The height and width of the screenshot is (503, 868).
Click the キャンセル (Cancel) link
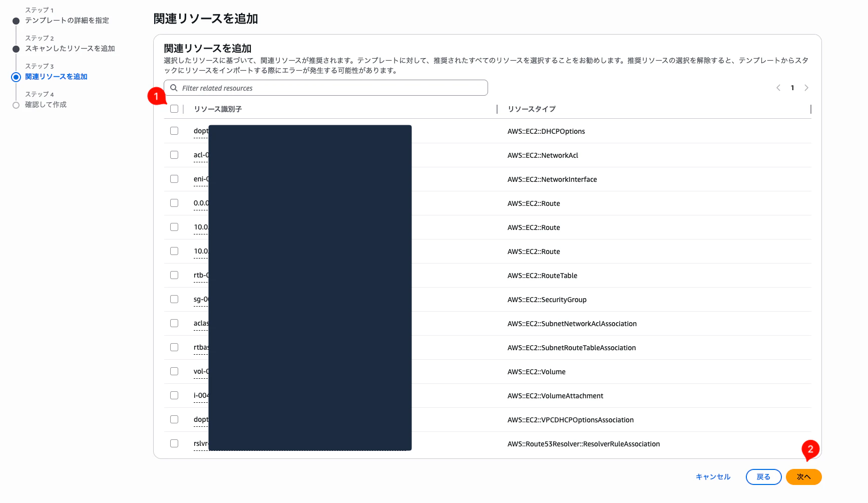click(713, 477)
